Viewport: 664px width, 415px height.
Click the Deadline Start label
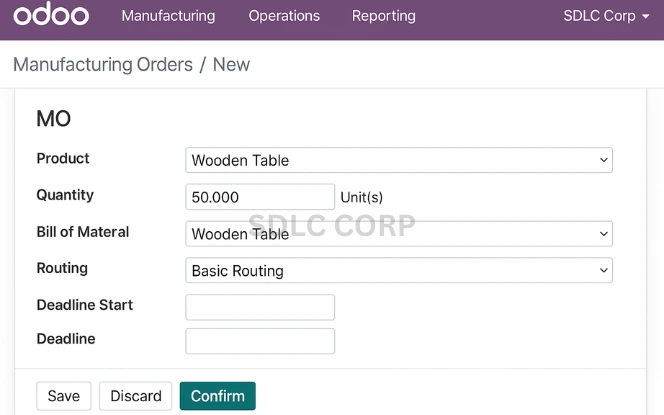coord(85,305)
